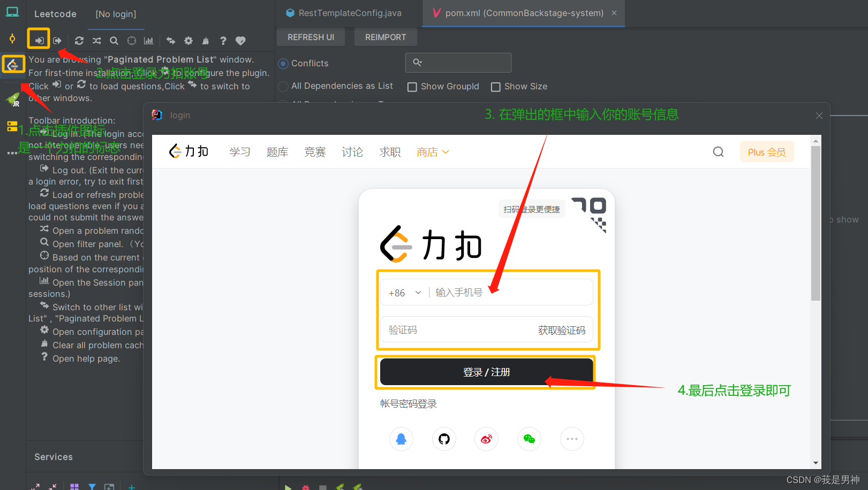Select the Conflicts radio button
Viewport: 868px width, 490px height.
pos(283,64)
